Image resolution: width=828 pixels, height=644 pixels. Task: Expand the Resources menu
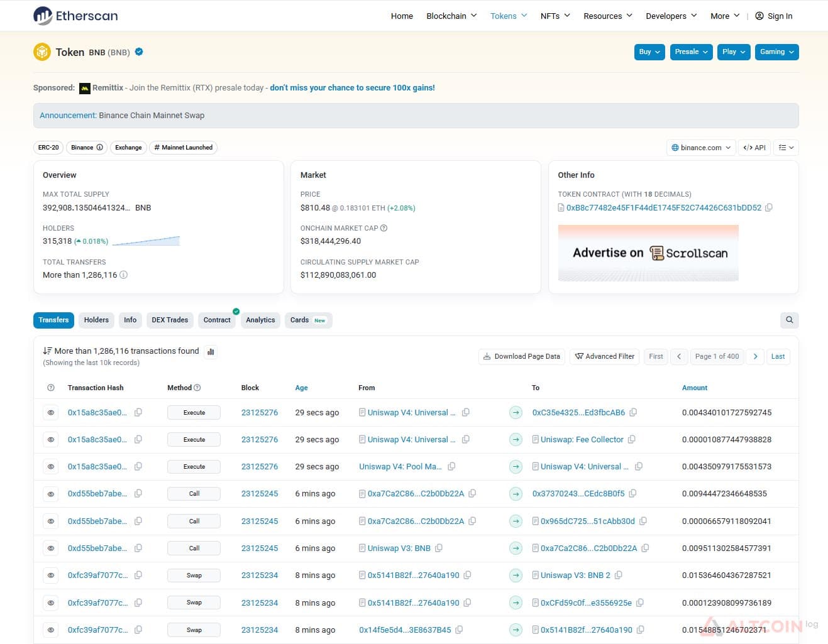607,16
